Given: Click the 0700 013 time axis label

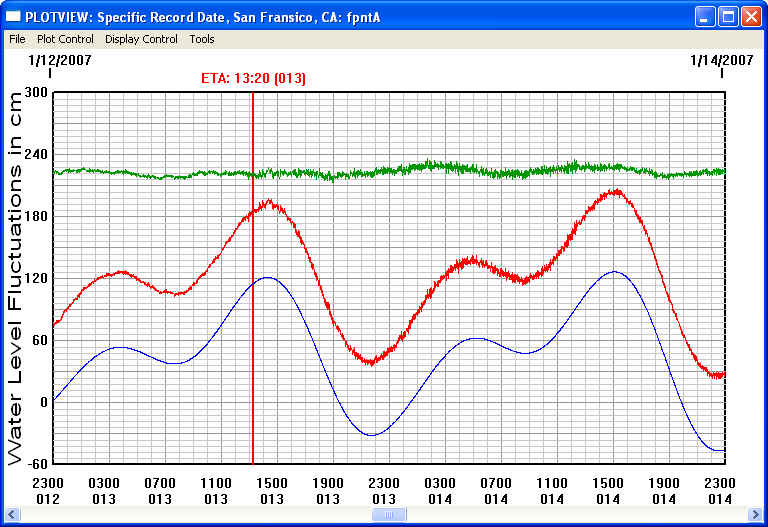Looking at the screenshot, I should point(160,491).
